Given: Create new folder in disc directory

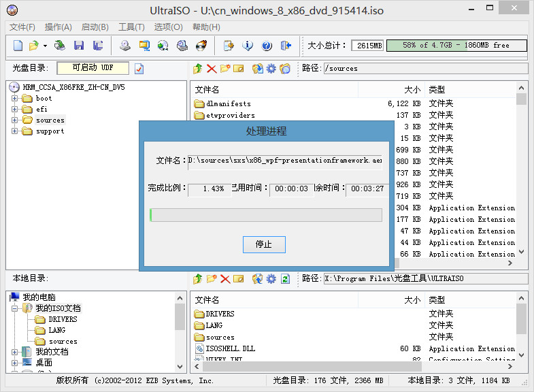Looking at the screenshot, I should click(x=225, y=69).
